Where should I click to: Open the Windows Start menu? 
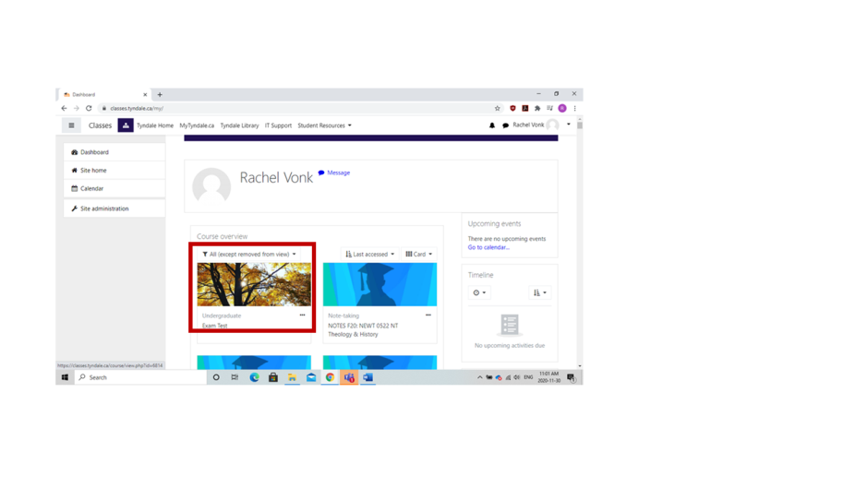[x=65, y=377]
